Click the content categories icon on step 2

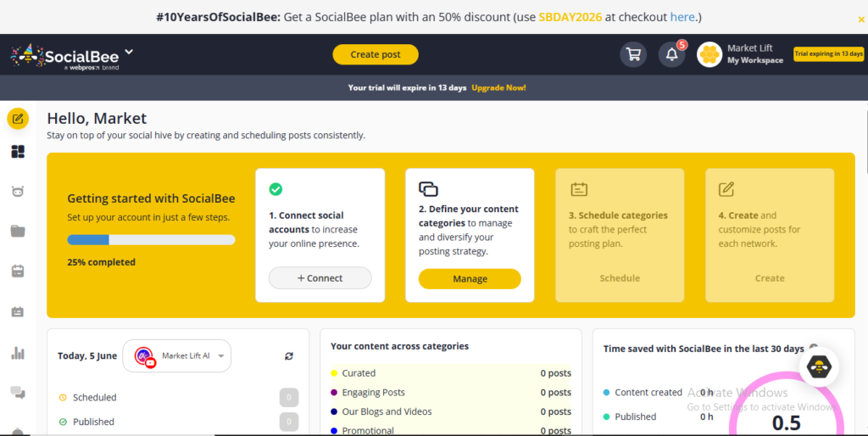click(x=428, y=189)
